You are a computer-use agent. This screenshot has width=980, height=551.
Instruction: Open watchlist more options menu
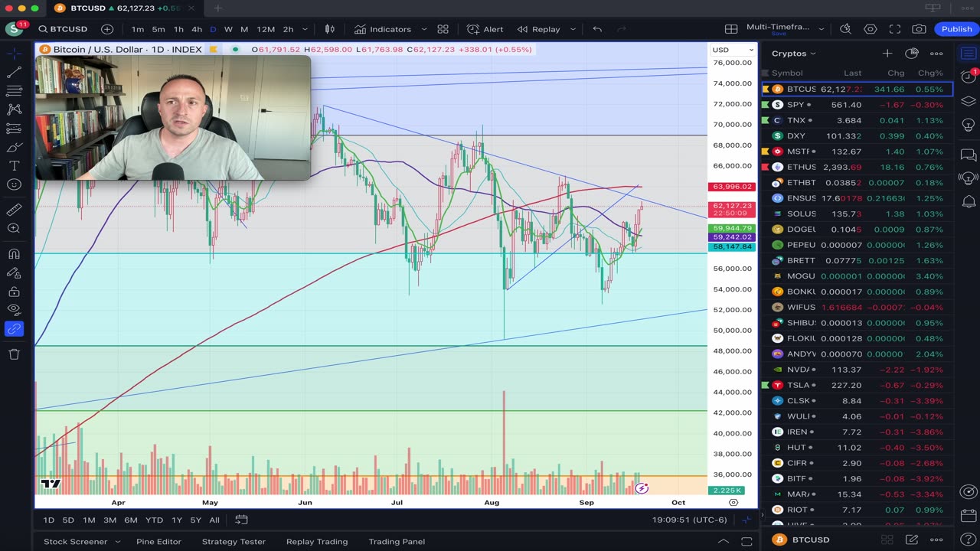pyautogui.click(x=936, y=54)
